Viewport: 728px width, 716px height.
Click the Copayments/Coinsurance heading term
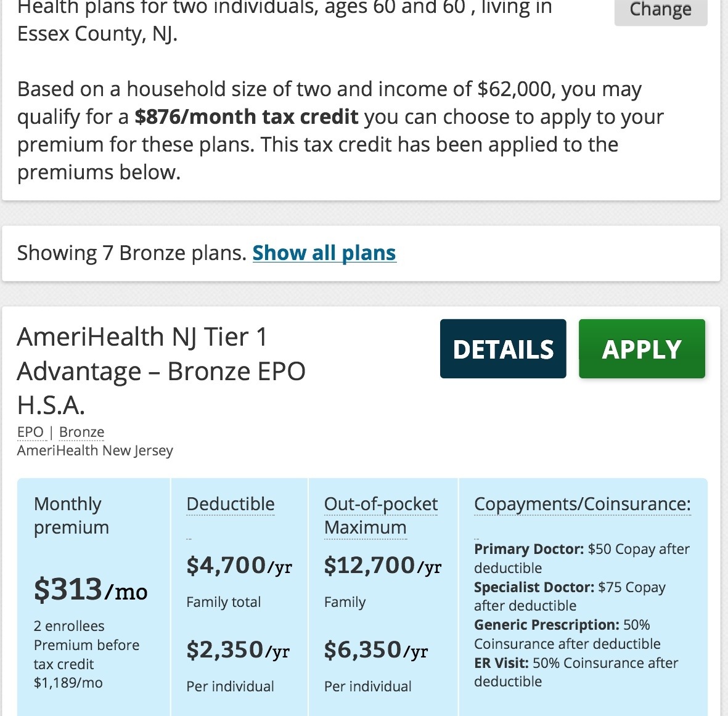582,504
